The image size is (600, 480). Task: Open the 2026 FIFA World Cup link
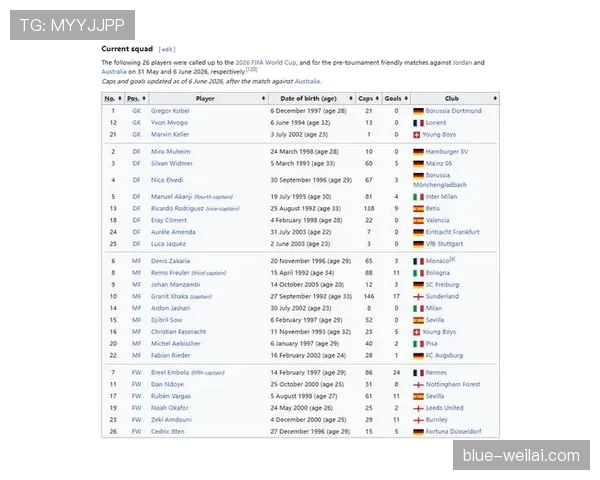point(266,62)
